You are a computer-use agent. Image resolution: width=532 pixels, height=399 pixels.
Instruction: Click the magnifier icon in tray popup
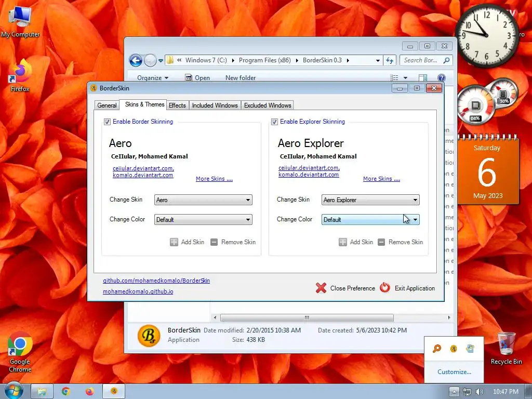click(x=436, y=349)
